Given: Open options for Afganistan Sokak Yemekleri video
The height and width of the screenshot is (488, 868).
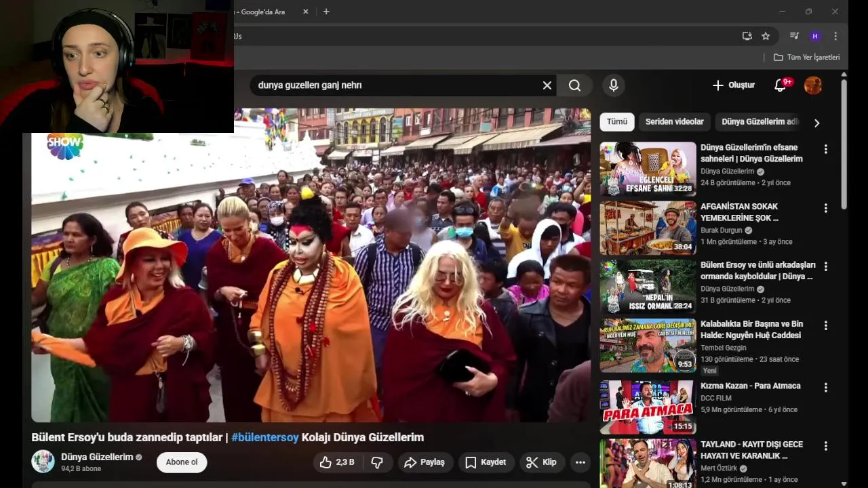Looking at the screenshot, I should pyautogui.click(x=825, y=208).
